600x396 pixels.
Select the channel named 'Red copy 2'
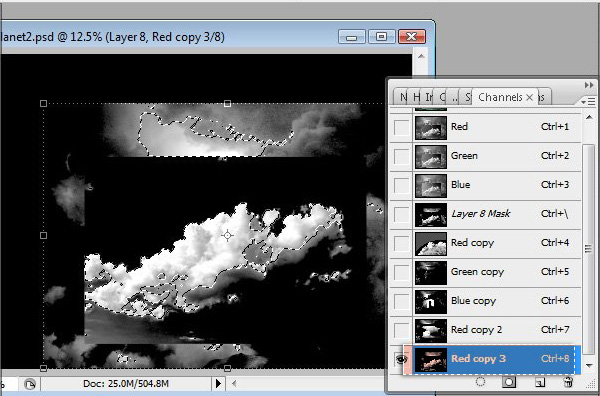point(476,329)
